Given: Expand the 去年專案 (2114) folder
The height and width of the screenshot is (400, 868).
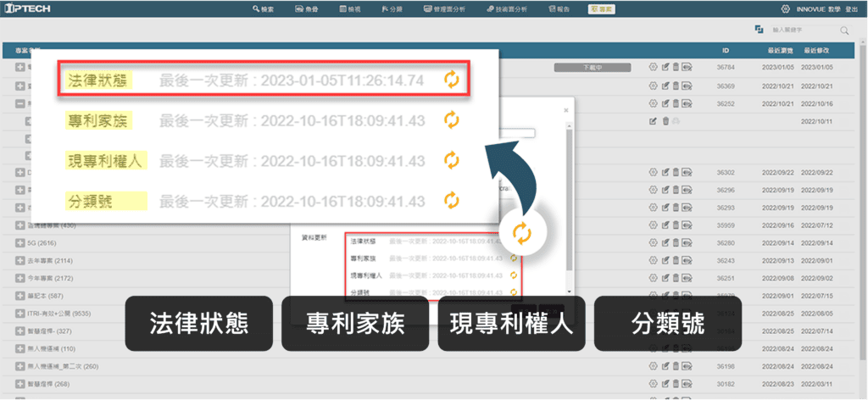Looking at the screenshot, I should tap(20, 260).
